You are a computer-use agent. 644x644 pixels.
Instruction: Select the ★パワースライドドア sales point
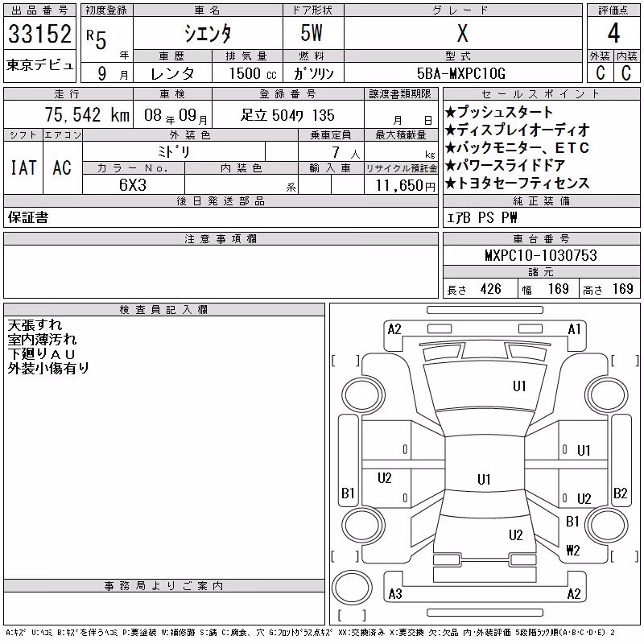tap(505, 165)
